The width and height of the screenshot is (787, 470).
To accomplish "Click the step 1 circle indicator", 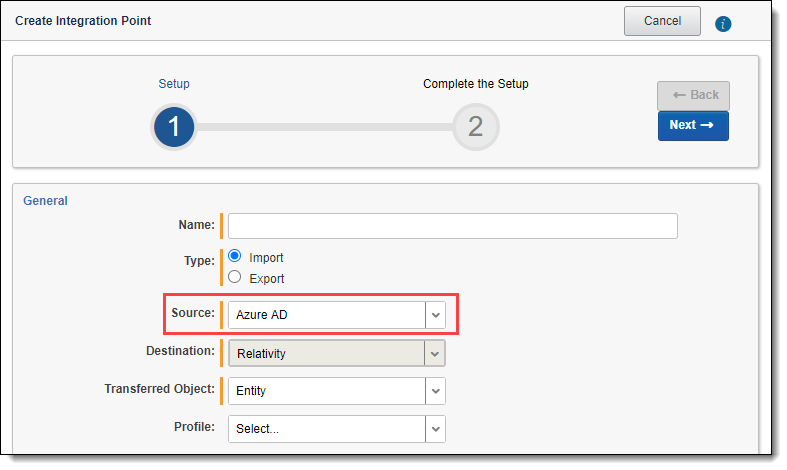I will (173, 126).
